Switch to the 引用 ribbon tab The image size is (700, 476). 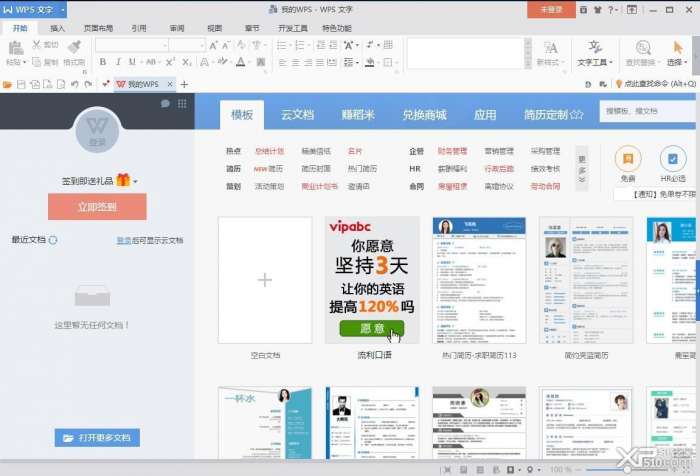[139, 28]
